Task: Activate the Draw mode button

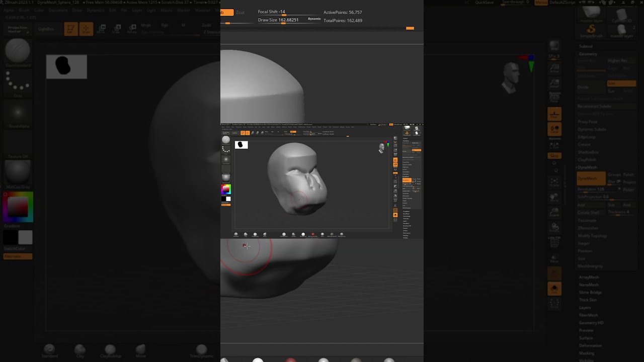Action: pyautogui.click(x=86, y=29)
